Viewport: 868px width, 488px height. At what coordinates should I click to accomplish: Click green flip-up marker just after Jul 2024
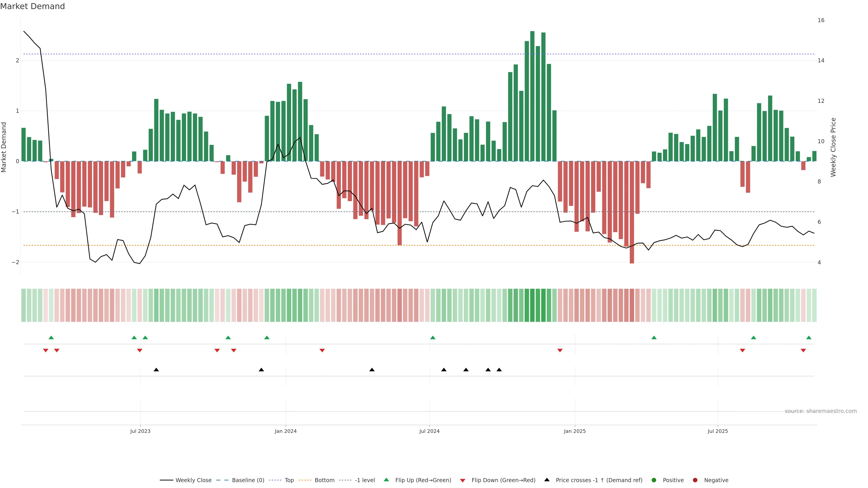click(x=433, y=338)
